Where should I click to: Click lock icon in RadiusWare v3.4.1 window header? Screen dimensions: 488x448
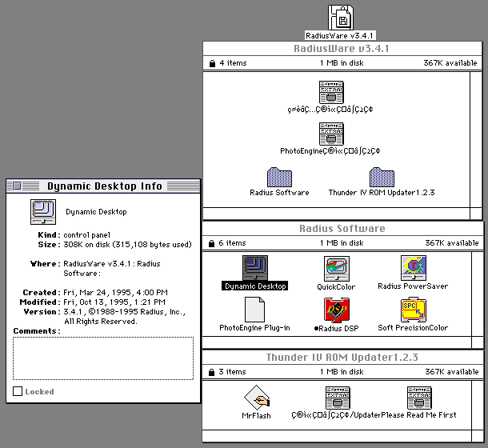tap(212, 63)
